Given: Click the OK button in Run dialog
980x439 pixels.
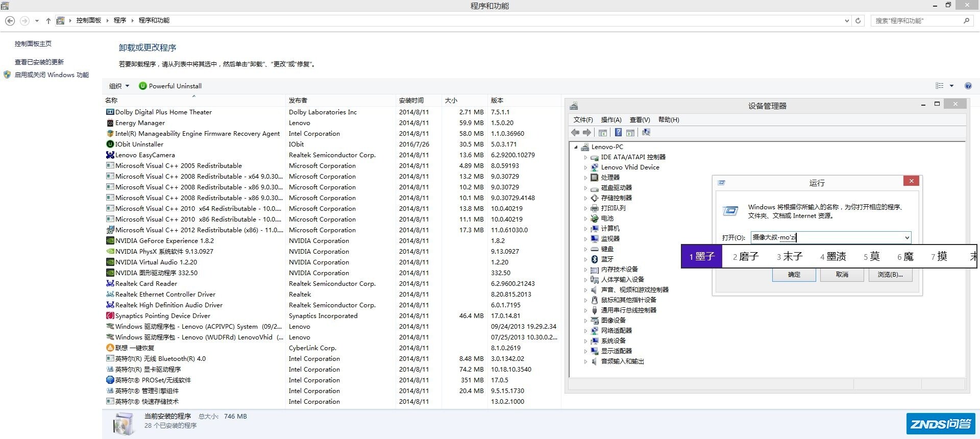Looking at the screenshot, I should 794,275.
